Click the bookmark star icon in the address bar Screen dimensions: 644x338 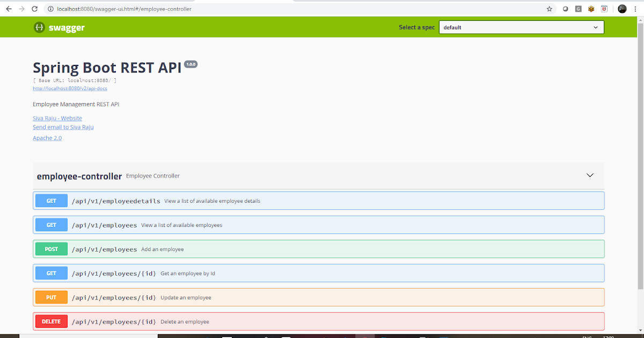(550, 9)
